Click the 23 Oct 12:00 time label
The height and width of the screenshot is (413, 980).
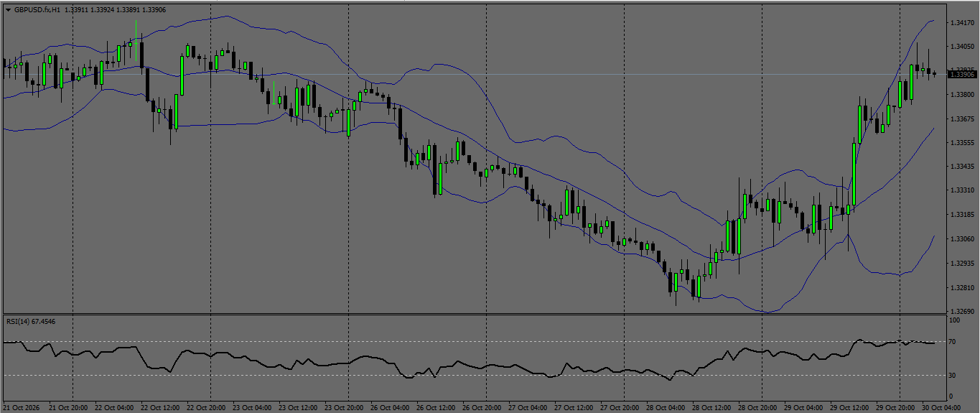(x=297, y=407)
